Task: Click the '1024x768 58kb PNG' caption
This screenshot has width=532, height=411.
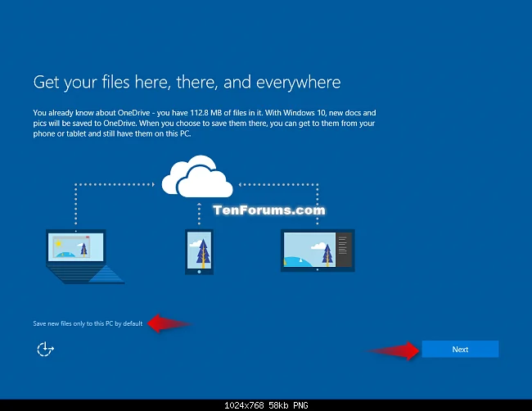Action: 266,405
